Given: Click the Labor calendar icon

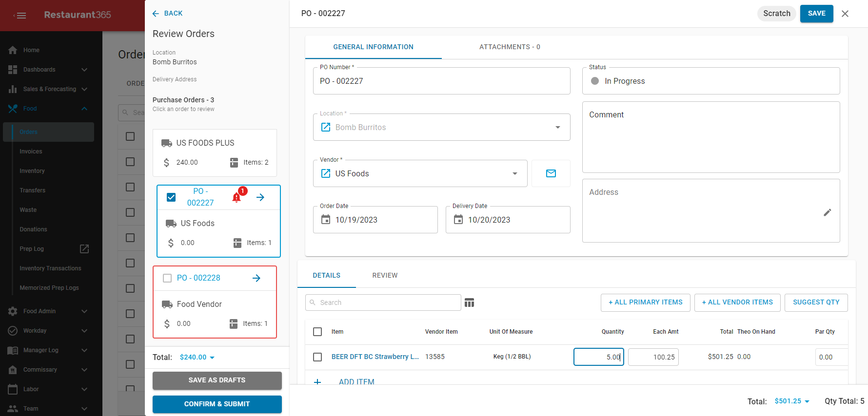Looking at the screenshot, I should (13, 389).
